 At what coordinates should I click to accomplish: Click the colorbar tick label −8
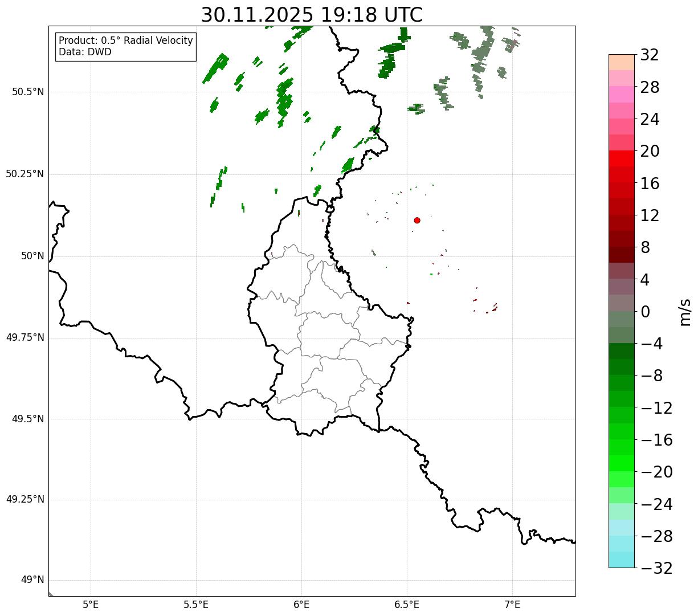point(651,376)
